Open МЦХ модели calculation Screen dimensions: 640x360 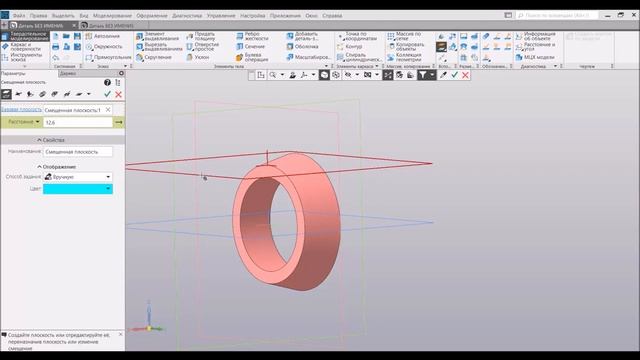pyautogui.click(x=535, y=58)
